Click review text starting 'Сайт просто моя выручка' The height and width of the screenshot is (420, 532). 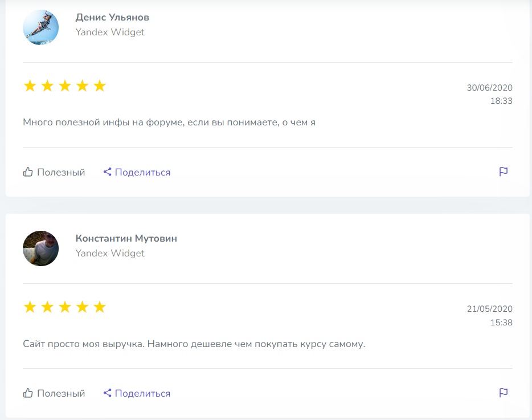[194, 344]
